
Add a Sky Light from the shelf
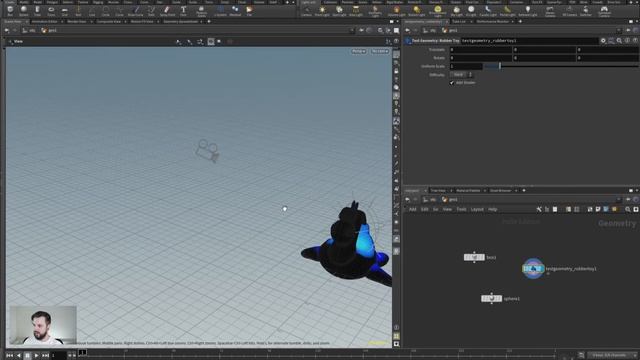(x=456, y=11)
